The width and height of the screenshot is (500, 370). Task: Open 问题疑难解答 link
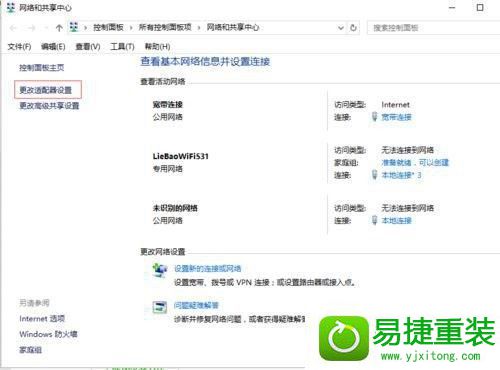(x=196, y=305)
